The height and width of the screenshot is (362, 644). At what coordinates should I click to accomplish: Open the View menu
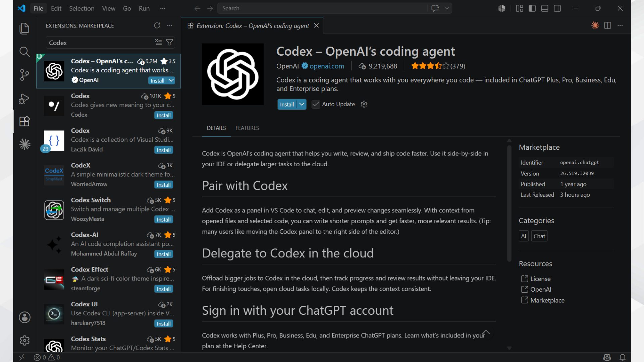pyautogui.click(x=109, y=8)
